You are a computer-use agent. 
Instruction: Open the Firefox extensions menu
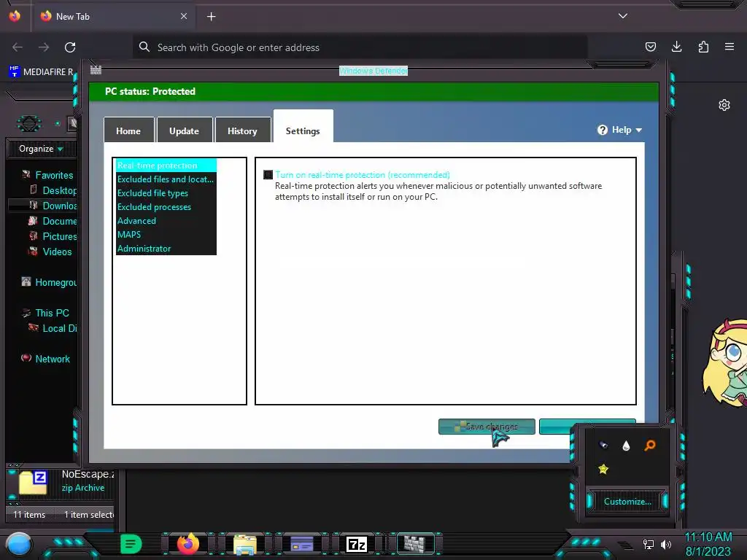coord(703,47)
